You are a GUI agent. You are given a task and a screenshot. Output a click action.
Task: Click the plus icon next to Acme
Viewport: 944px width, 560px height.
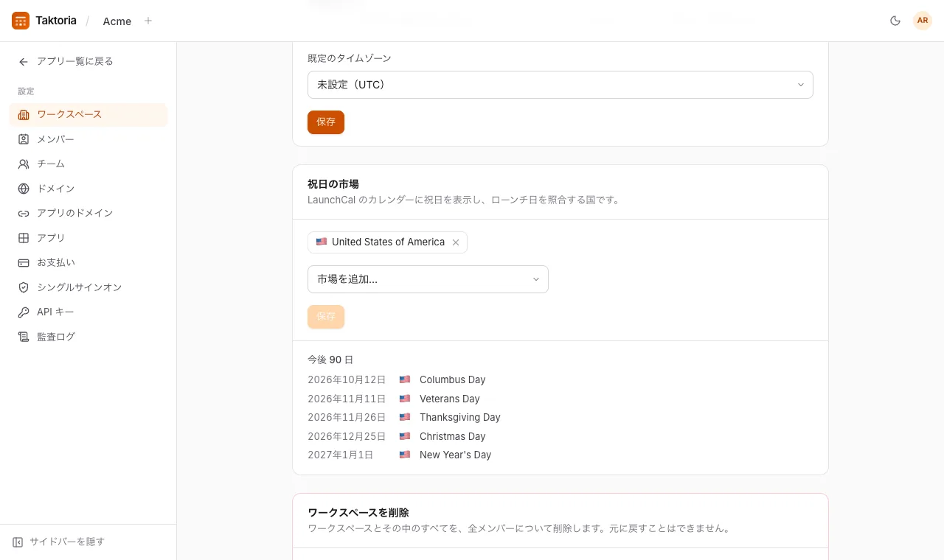click(x=148, y=21)
